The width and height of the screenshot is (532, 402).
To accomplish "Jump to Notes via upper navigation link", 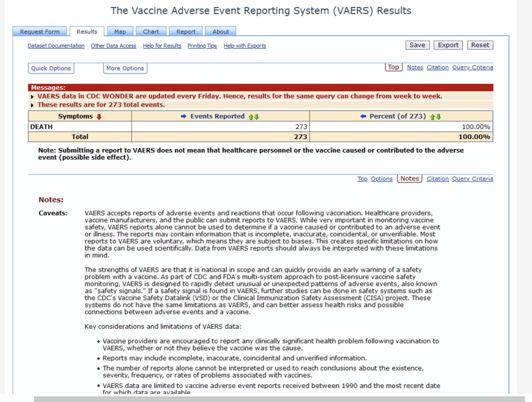I will 415,68.
